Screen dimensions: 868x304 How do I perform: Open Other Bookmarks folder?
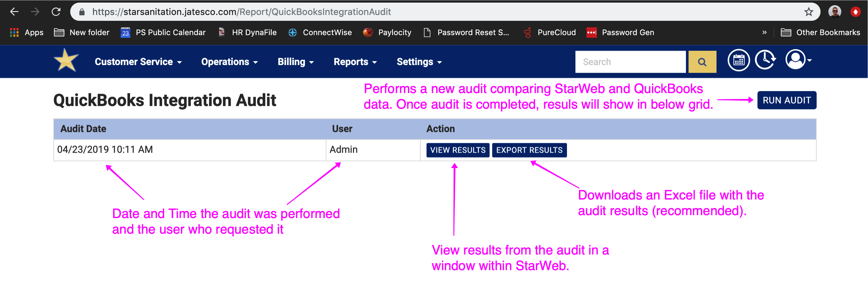tap(820, 33)
